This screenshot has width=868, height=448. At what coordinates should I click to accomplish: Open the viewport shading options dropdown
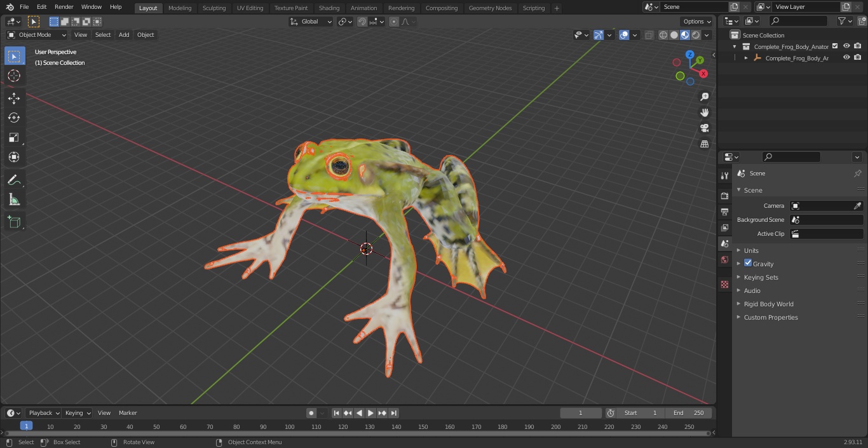(707, 35)
